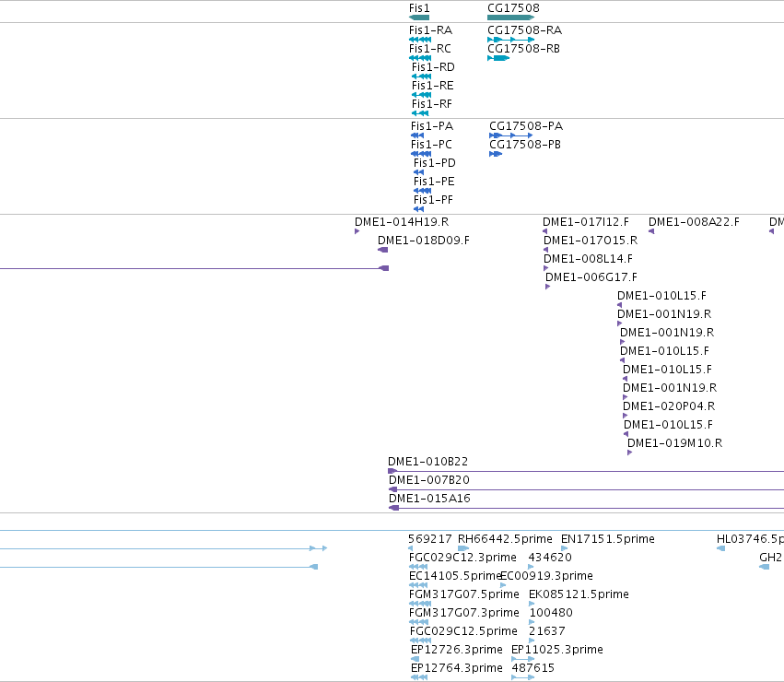The height and width of the screenshot is (682, 784).
Task: Click the FGM317G07.3prime label
Action: point(464,614)
